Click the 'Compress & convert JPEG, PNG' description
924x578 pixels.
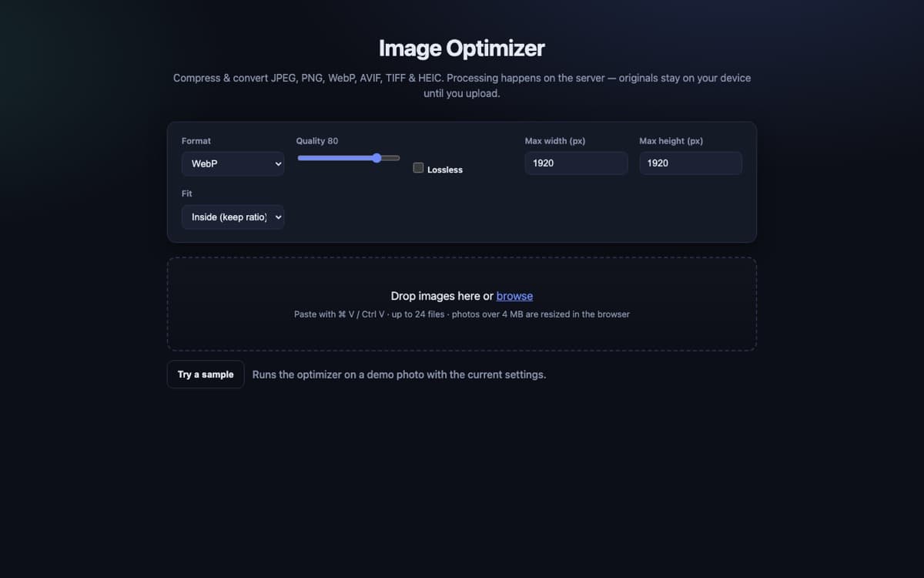[462, 86]
